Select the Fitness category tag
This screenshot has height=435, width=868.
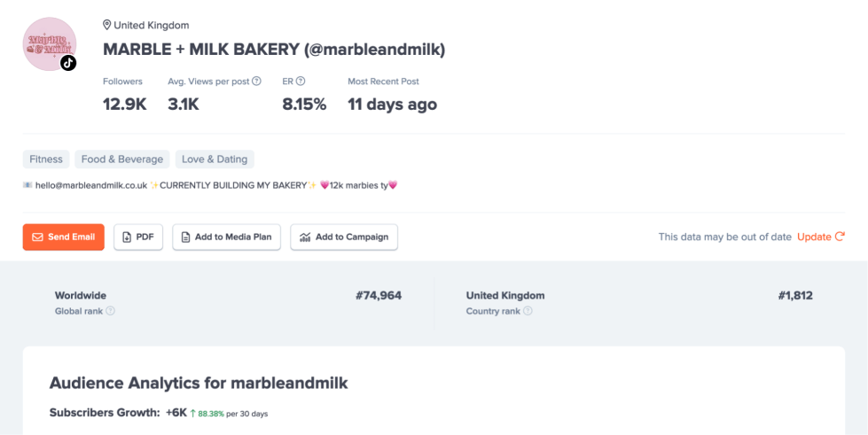coord(46,159)
